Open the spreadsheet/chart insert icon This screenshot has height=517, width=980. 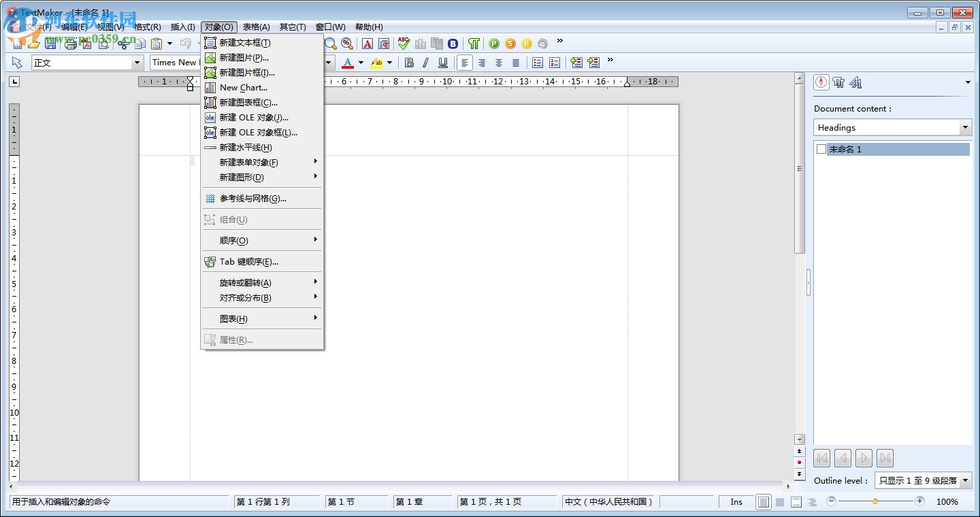(421, 43)
